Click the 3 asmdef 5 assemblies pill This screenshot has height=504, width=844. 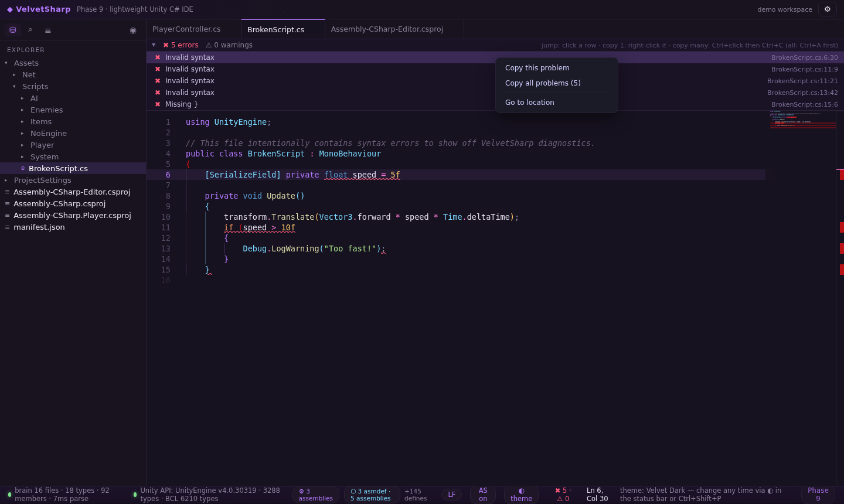point(372,495)
